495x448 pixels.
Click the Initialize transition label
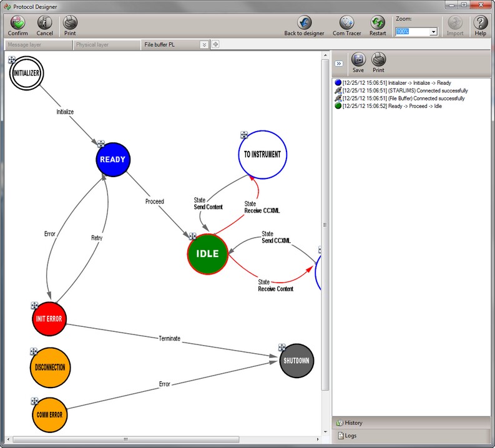pos(65,112)
